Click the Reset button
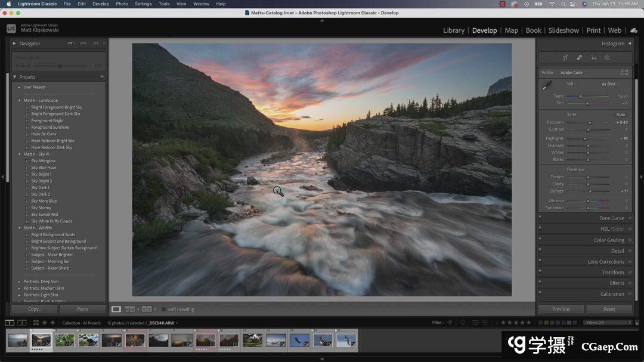Viewport: 644px width, 362px height. 609,309
